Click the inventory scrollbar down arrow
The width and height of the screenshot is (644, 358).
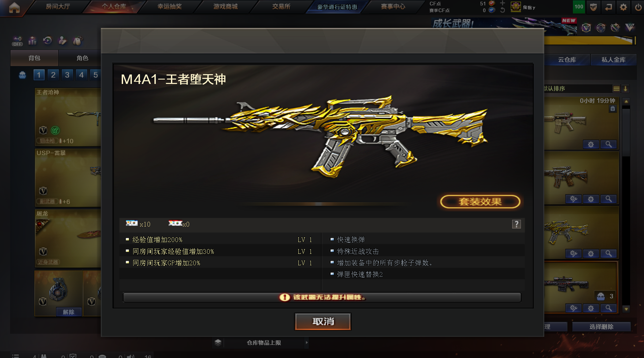(x=626, y=309)
